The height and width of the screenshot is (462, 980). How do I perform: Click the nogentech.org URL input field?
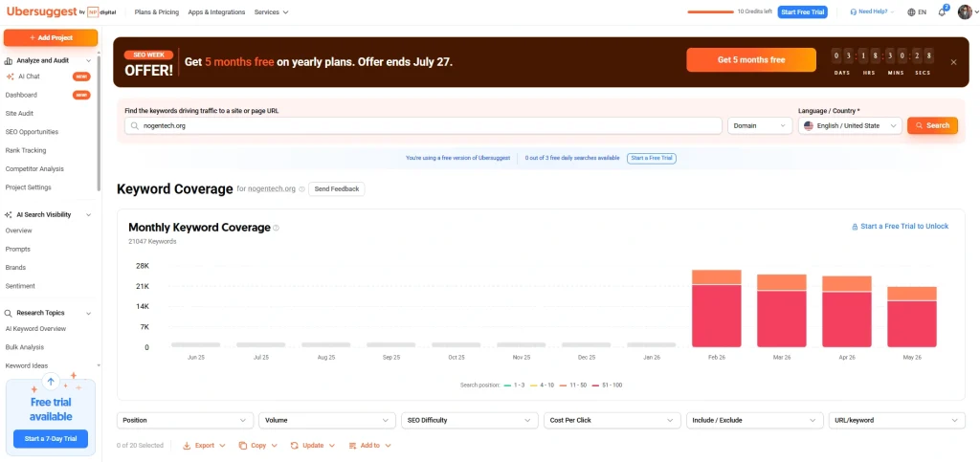point(423,126)
